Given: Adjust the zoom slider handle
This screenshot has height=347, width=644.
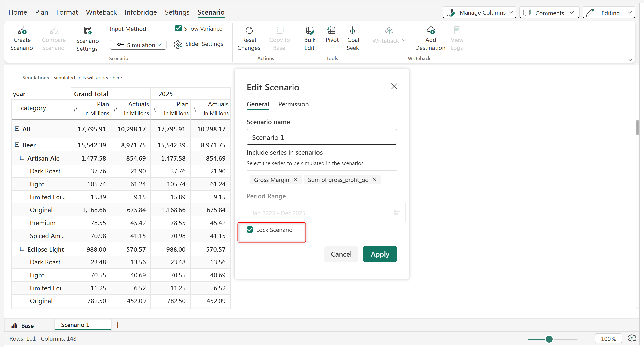Looking at the screenshot, I should pos(549,339).
